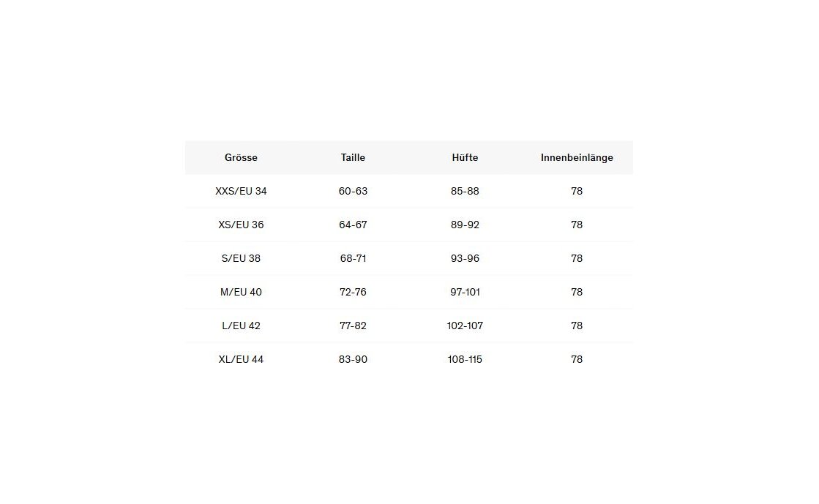
Task: Click the Innenbeinlänge column header
Action: coord(577,157)
